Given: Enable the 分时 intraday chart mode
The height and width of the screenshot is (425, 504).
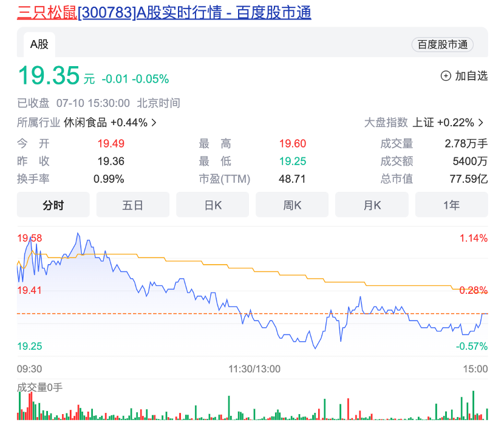Looking at the screenshot, I should (x=53, y=205).
